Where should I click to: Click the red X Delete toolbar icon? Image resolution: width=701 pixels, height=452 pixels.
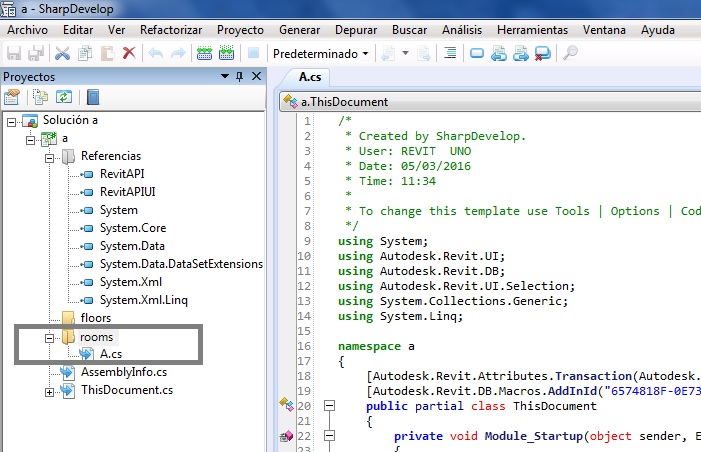[x=128, y=53]
